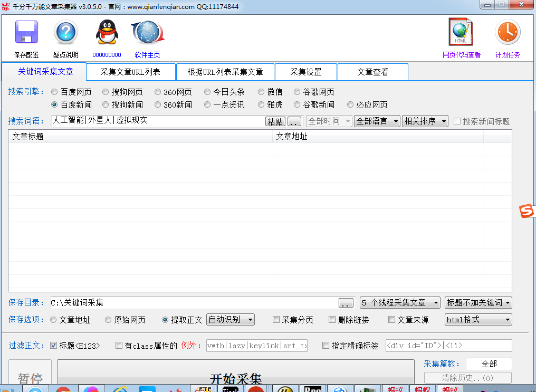Click the 保存配置 floppy disk icon
This screenshot has height=392, width=536.
tap(26, 32)
